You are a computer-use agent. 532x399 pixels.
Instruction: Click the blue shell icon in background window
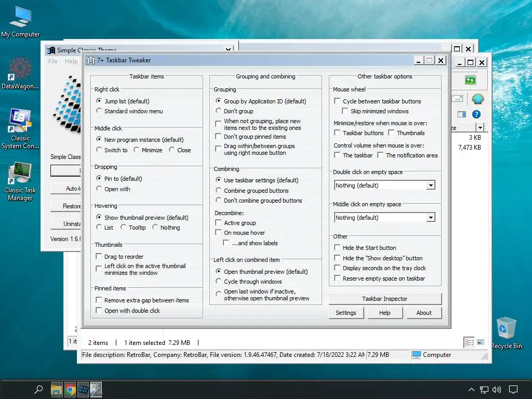(477, 99)
